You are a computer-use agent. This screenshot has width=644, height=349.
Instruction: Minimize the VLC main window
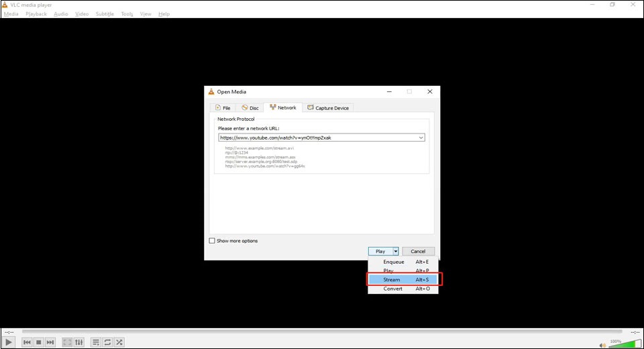[x=592, y=5]
